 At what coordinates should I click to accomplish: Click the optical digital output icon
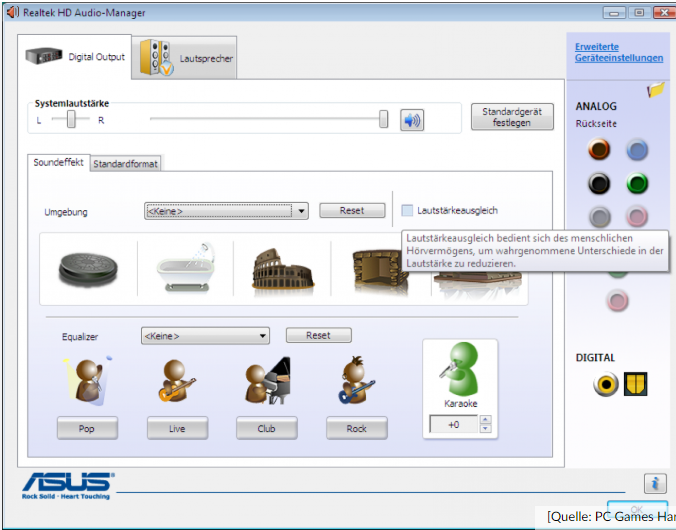click(x=635, y=384)
